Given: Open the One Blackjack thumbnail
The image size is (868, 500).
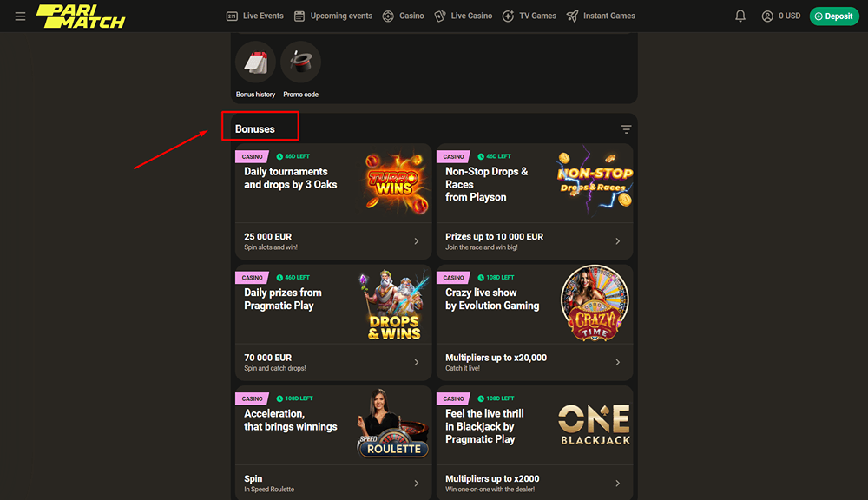Looking at the screenshot, I should [x=595, y=424].
